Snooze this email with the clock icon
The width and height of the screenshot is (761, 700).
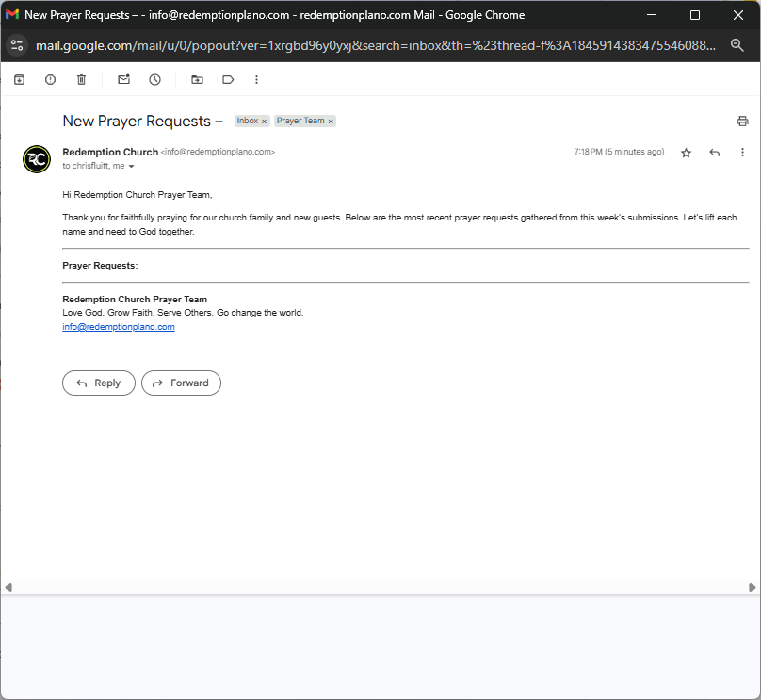tap(154, 80)
